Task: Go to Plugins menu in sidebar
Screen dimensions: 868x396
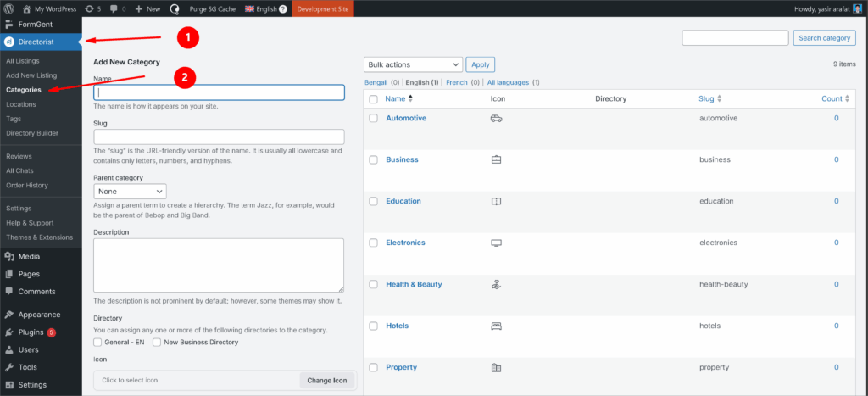Action: (30, 332)
